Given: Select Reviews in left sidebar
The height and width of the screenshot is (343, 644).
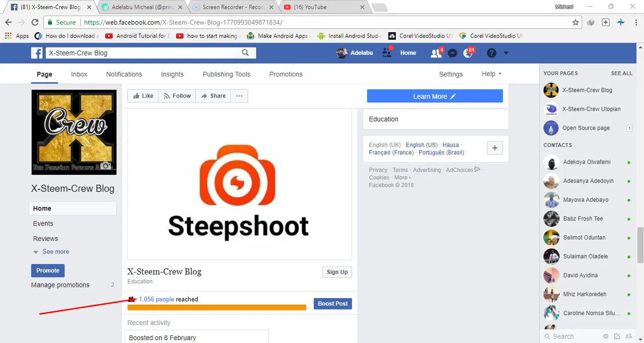Looking at the screenshot, I should (45, 239).
